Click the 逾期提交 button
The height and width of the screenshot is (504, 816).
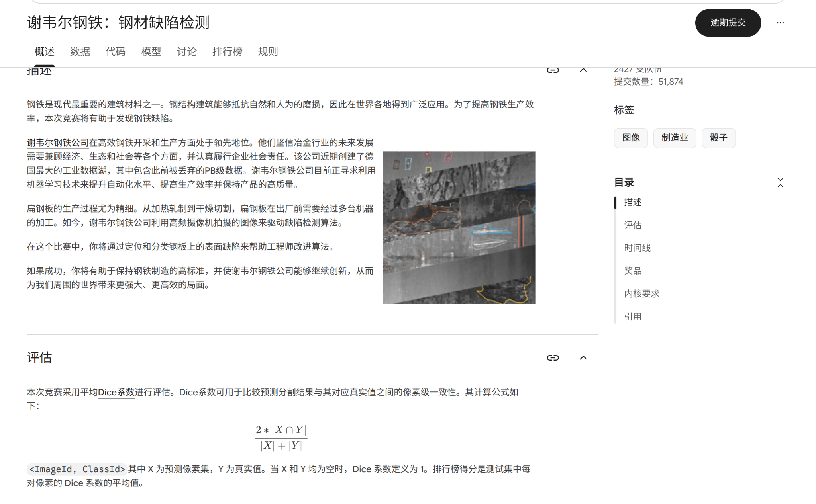[728, 23]
